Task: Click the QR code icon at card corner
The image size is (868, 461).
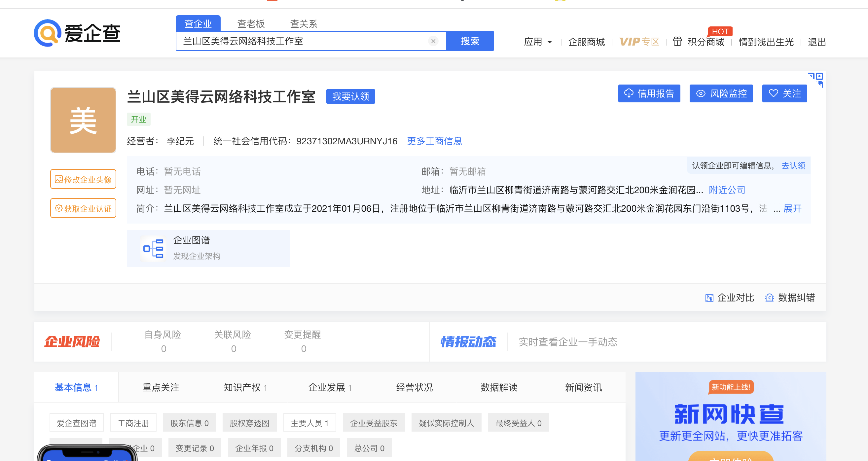Action: coord(816,80)
